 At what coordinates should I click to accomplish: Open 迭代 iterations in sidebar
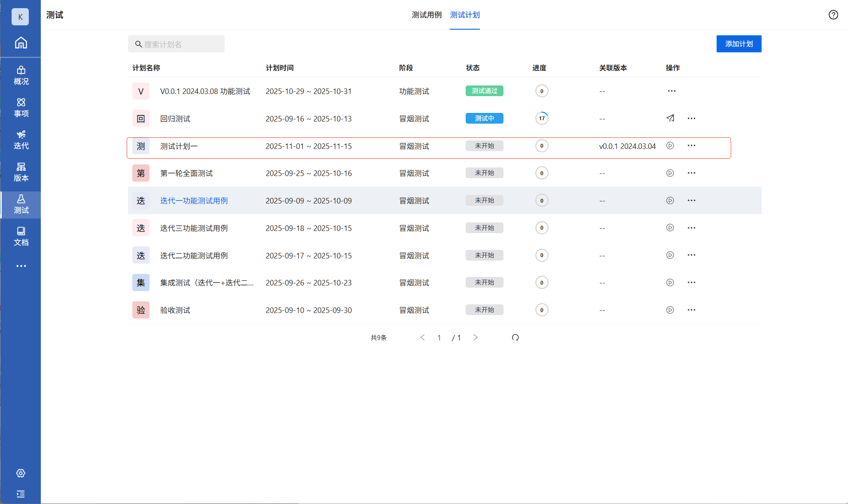21,140
